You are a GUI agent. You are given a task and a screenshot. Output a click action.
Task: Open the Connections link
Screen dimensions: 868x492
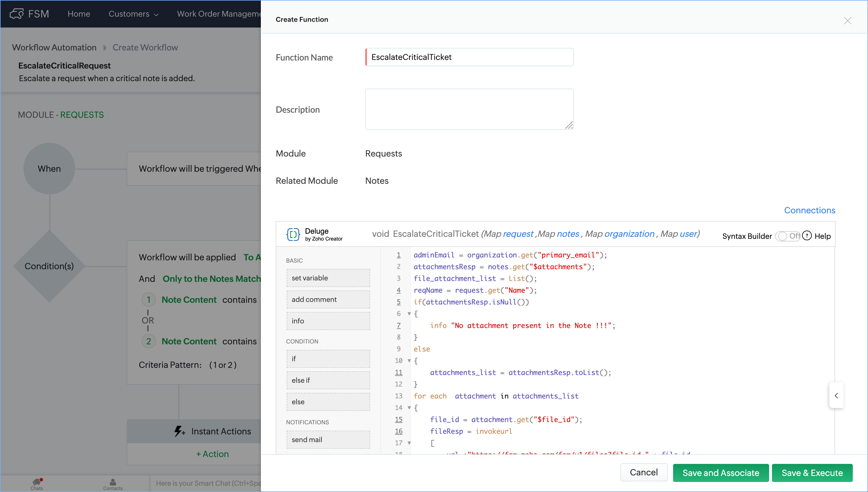click(x=809, y=210)
